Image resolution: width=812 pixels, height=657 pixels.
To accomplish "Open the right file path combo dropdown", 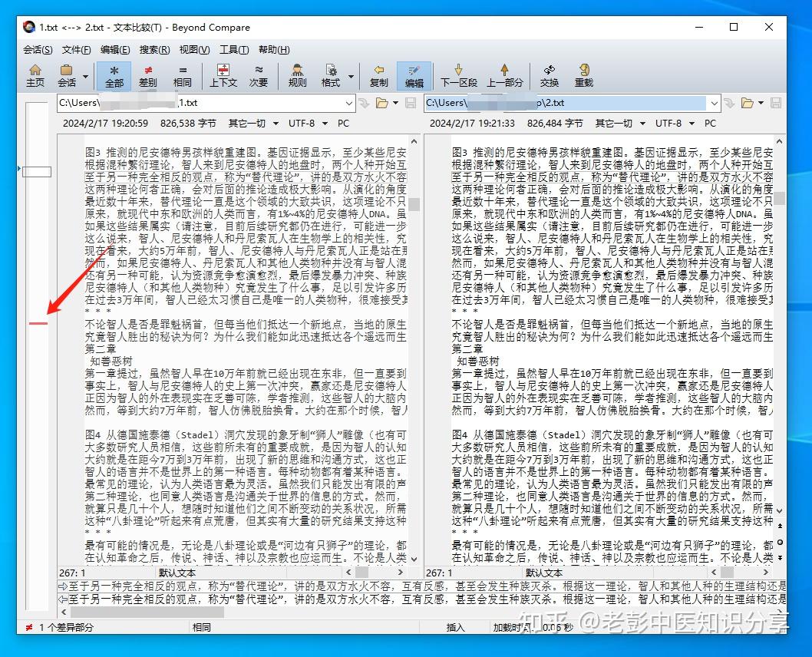I will point(715,103).
